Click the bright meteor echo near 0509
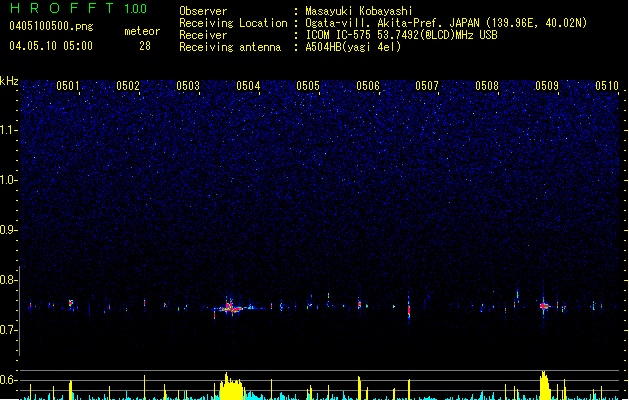This screenshot has height=400, width=629. 544,306
